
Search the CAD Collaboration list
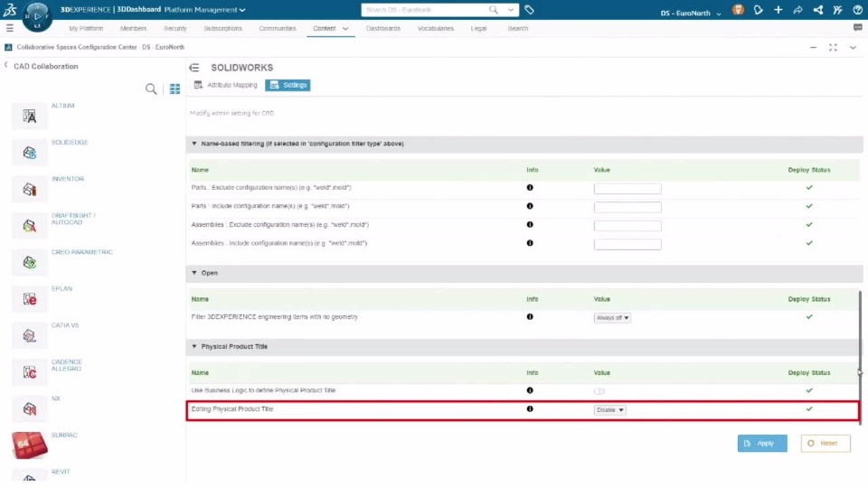151,89
